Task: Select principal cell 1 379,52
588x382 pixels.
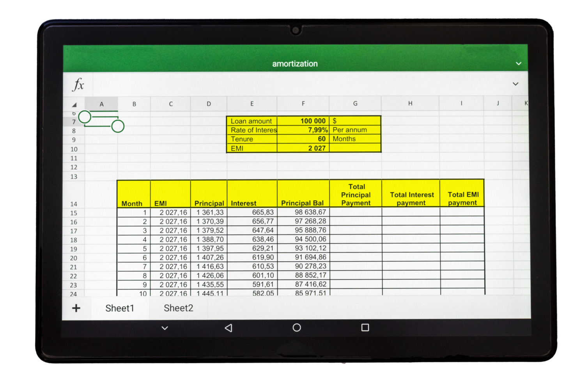Action: 209,230
